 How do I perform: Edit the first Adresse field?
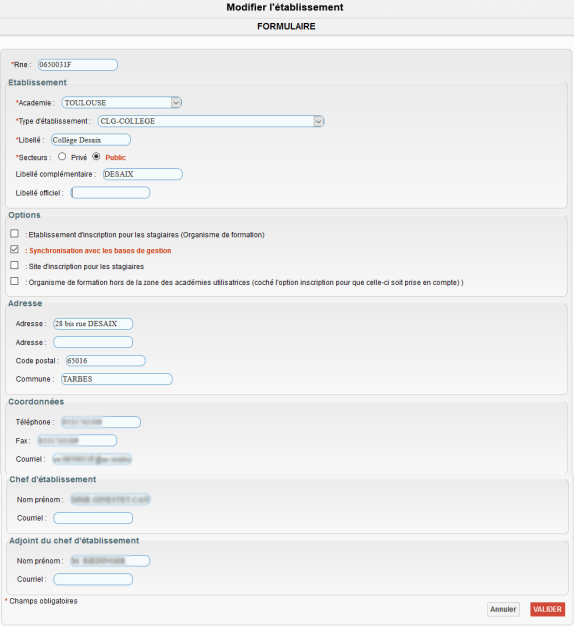pyautogui.click(x=93, y=324)
